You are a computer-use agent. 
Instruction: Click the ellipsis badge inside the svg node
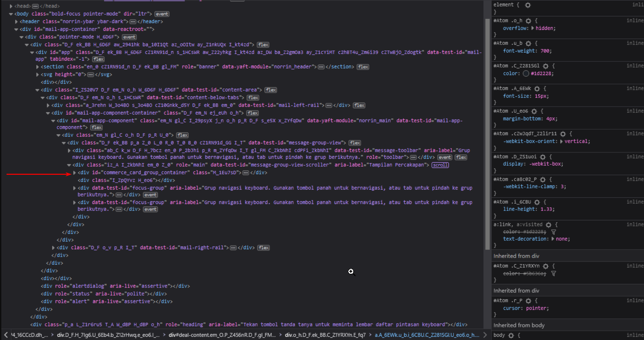91,75
